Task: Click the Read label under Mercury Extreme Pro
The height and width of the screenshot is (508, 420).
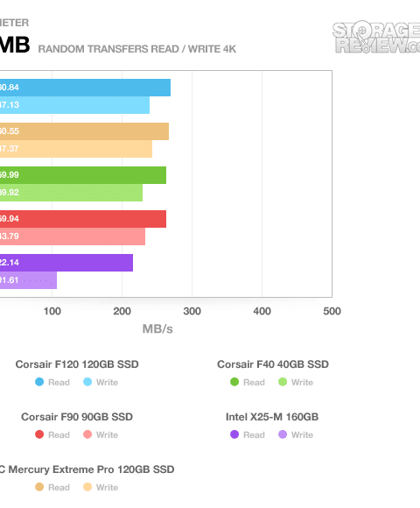Action: point(59,487)
